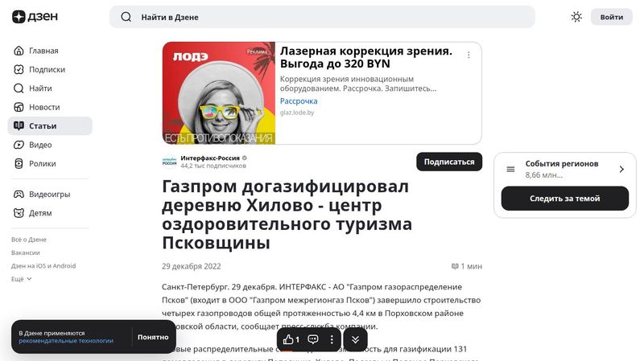Open 'Ролики' in the sidebar
Screen dimensions: 644x361
50,164
